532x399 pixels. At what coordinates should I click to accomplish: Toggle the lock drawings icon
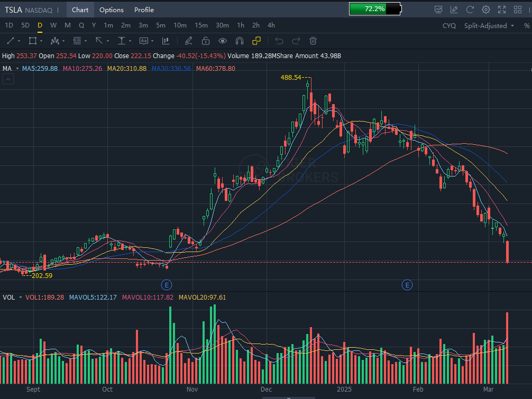(x=206, y=41)
